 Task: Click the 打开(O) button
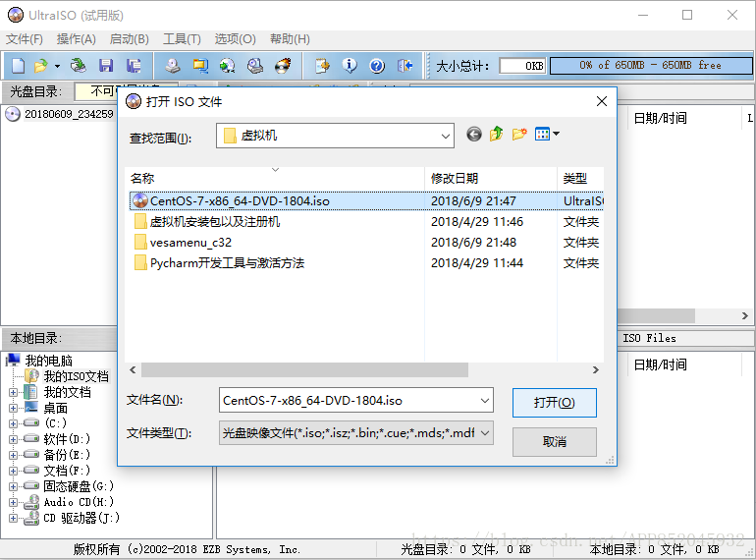(x=555, y=403)
